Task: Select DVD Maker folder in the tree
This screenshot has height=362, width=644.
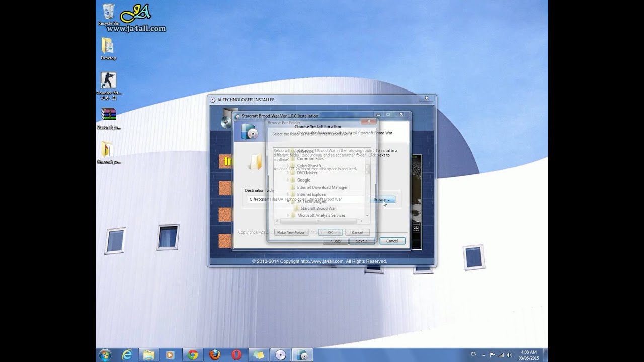Action: click(x=307, y=173)
